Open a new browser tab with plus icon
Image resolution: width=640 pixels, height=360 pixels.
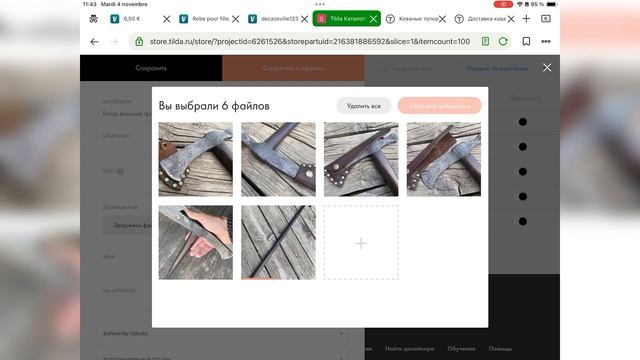pos(527,19)
